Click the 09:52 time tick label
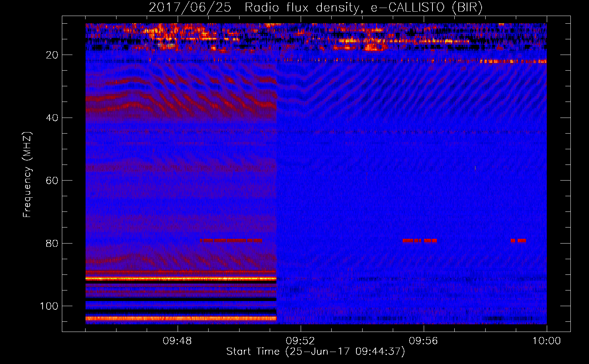Screen dimensions: 589x364 coord(300,341)
